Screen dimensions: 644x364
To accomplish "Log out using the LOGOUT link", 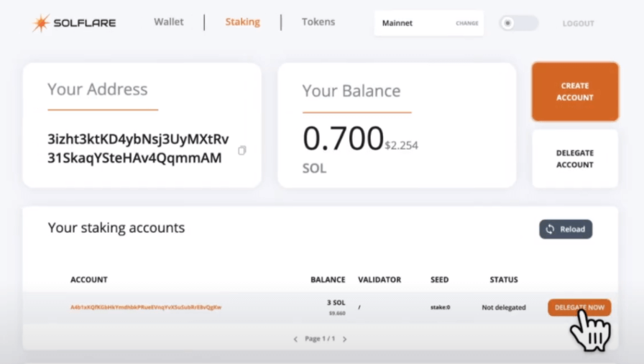I will click(x=578, y=24).
